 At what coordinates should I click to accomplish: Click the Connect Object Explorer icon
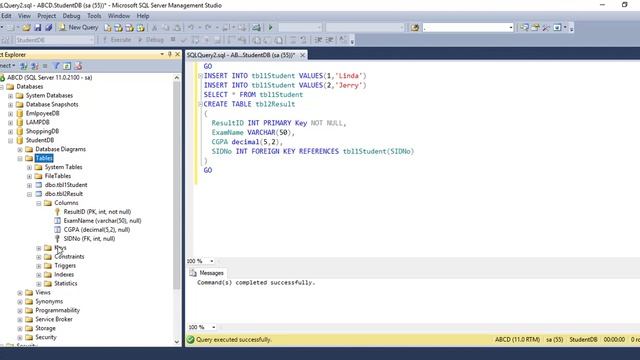(x=24, y=66)
